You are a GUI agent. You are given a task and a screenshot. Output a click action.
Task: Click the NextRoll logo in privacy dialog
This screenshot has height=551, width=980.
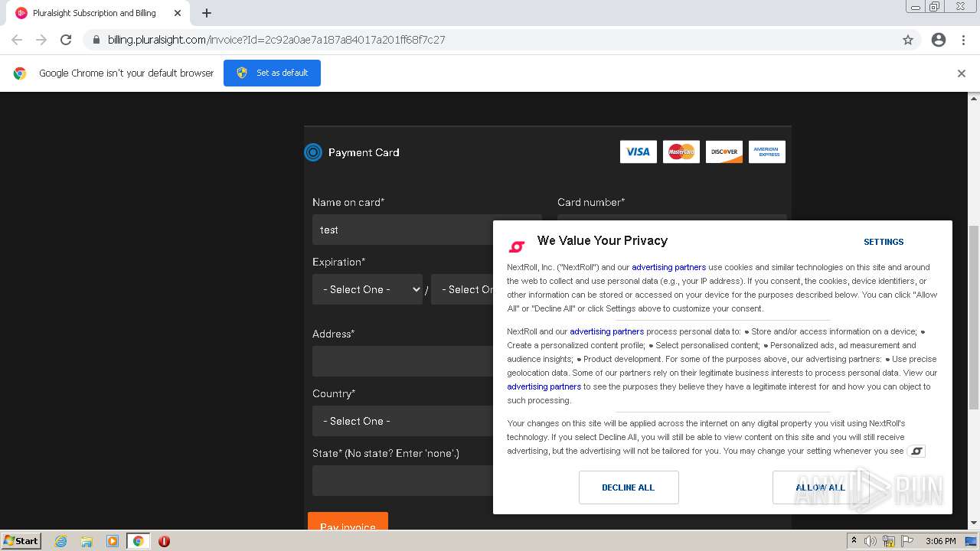(517, 246)
